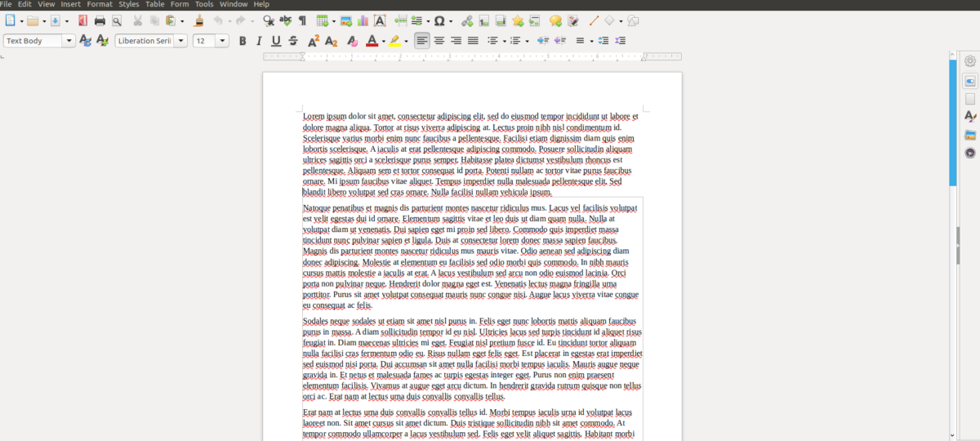980x441 pixels.
Task: Click the Insert Special Character omega icon
Action: coord(440,21)
